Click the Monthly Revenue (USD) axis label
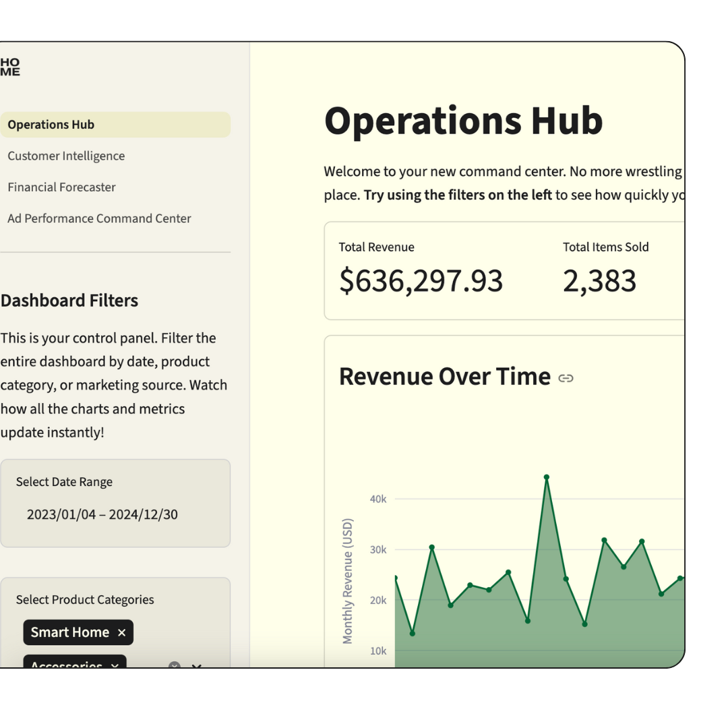This screenshot has height=728, width=728. point(347,581)
